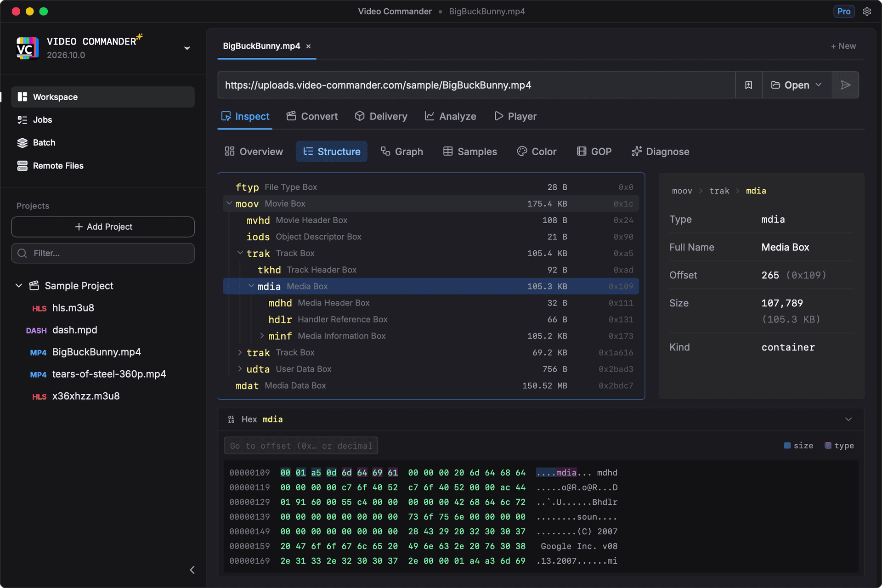Viewport: 882px width, 588px height.
Task: Click the Pro badge
Action: click(x=844, y=11)
